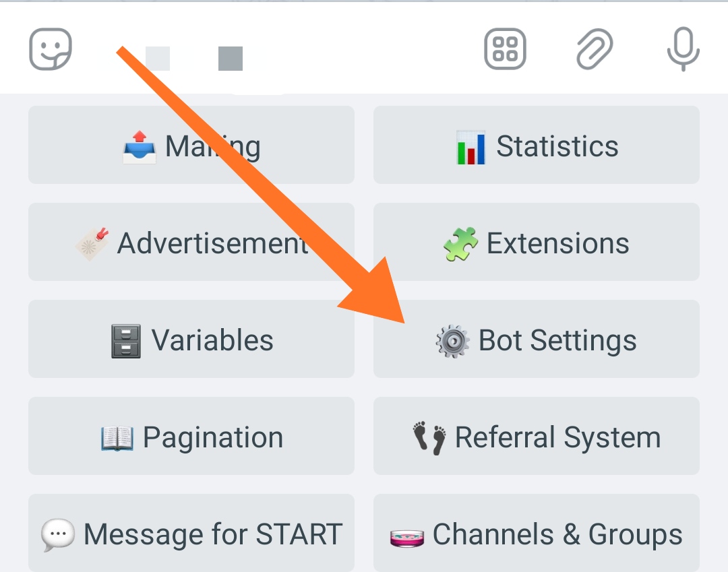Viewport: 728px width, 572px height.
Task: Open the Statistics keyboard button
Action: pyautogui.click(x=537, y=145)
